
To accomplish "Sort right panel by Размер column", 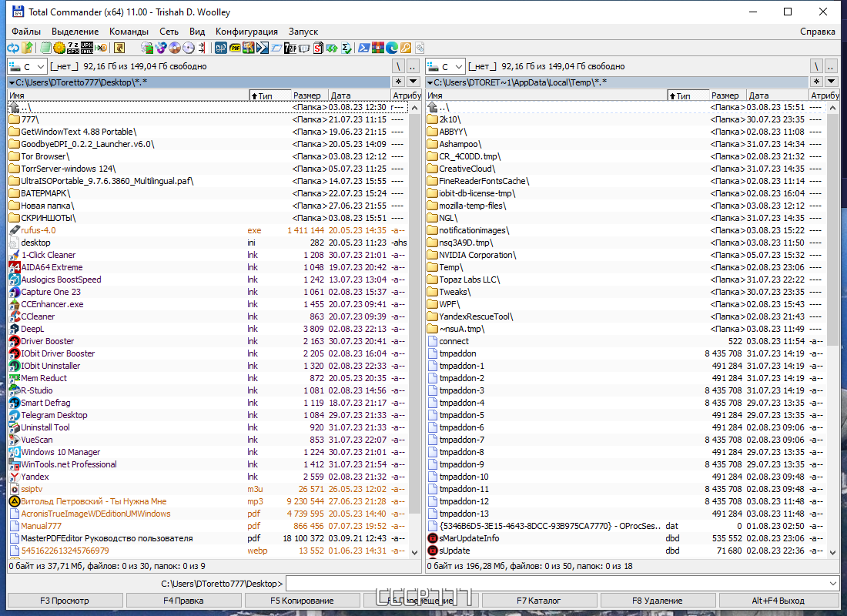I will point(725,95).
